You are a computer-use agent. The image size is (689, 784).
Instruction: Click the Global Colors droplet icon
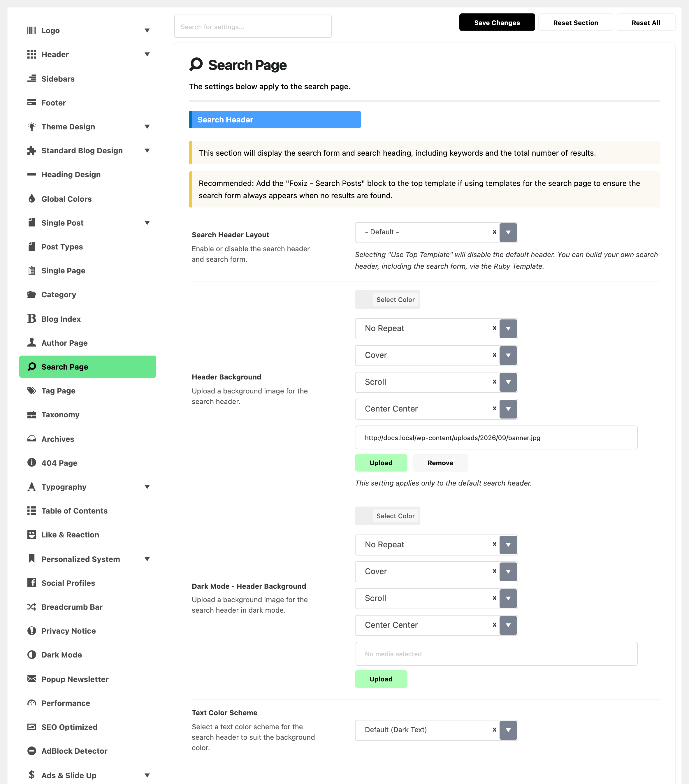[x=31, y=199]
